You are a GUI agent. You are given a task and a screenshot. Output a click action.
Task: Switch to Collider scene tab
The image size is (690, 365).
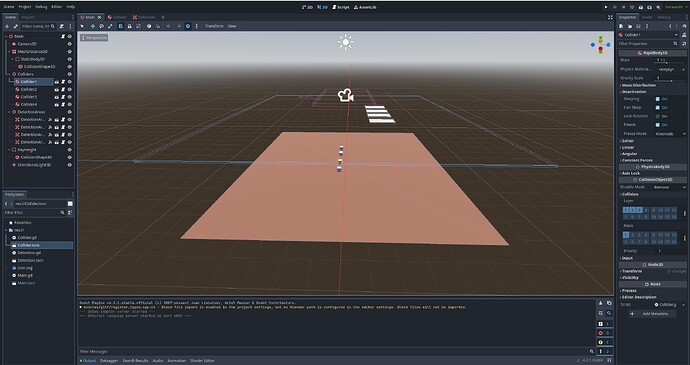pyautogui.click(x=117, y=17)
